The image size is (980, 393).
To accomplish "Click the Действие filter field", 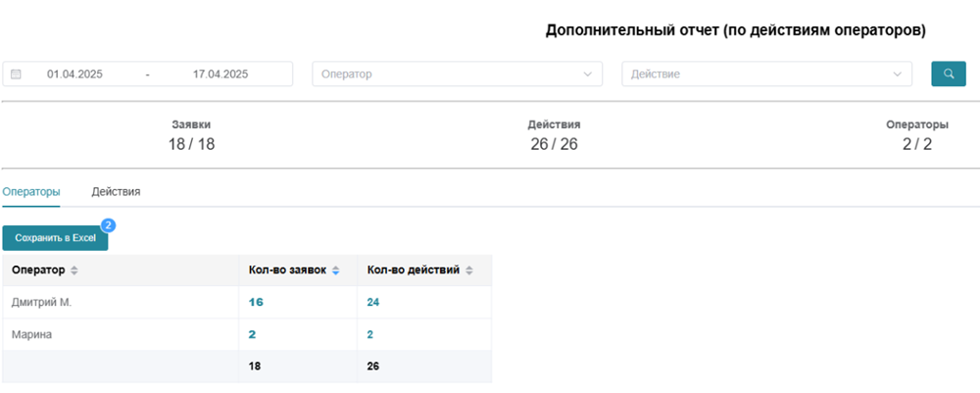I will pos(767,74).
